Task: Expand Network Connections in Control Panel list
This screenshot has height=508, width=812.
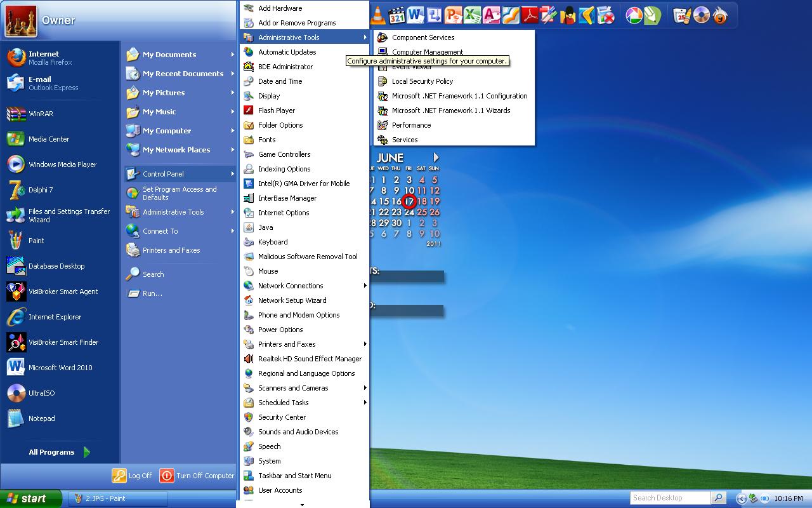Action: (305, 286)
